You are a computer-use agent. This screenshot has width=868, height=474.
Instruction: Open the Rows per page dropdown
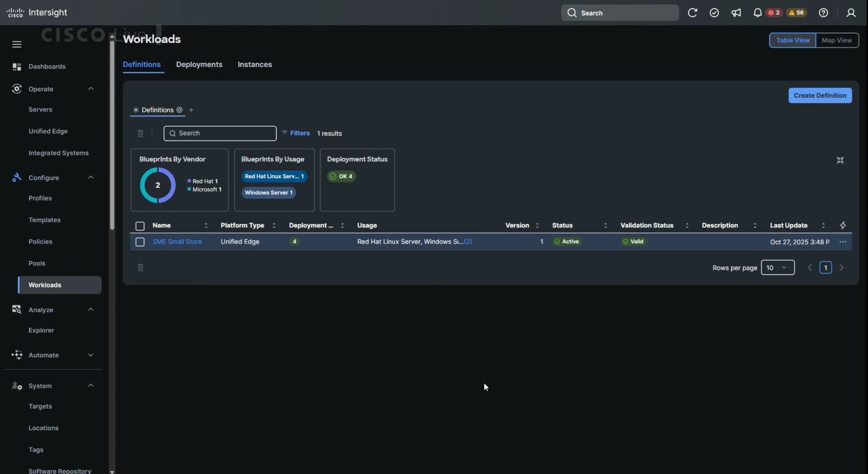[x=777, y=267]
